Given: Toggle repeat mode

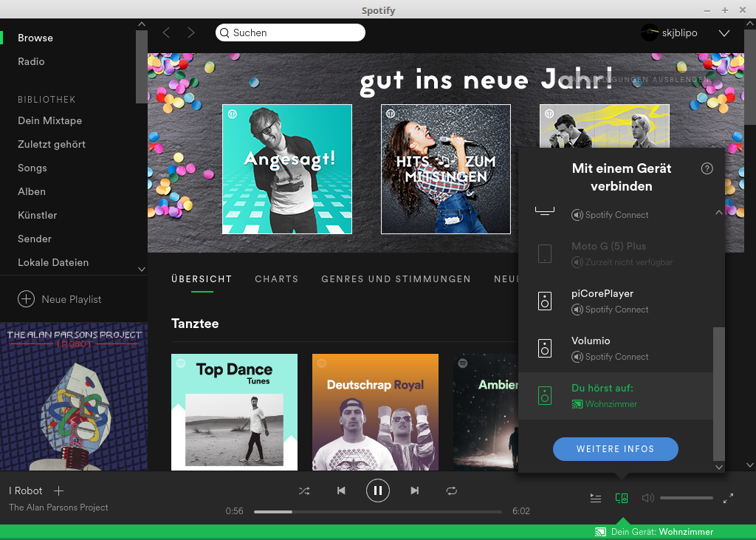Looking at the screenshot, I should tap(452, 491).
